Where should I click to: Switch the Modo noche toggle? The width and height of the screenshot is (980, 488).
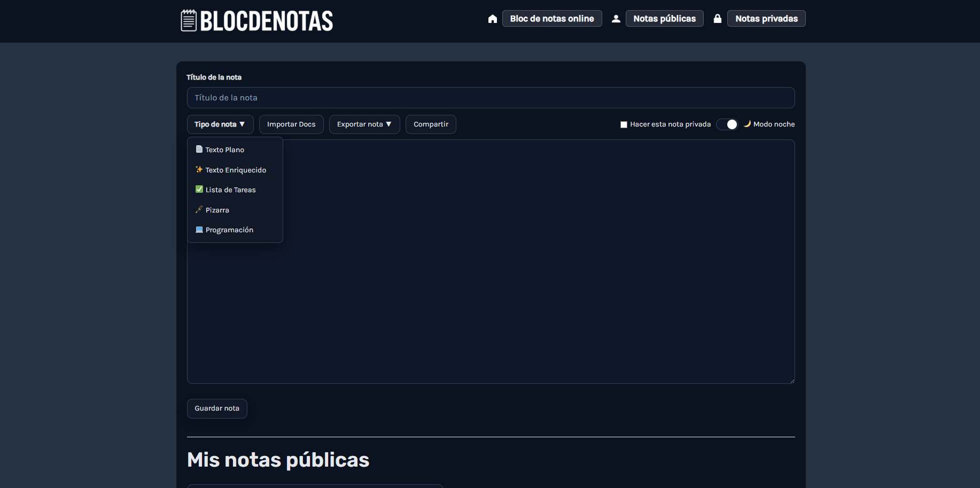(727, 124)
